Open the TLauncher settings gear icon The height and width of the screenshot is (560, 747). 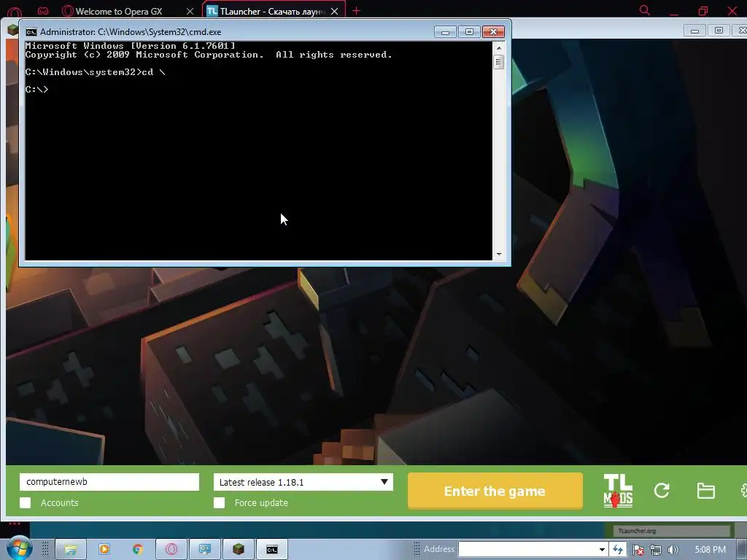(743, 491)
